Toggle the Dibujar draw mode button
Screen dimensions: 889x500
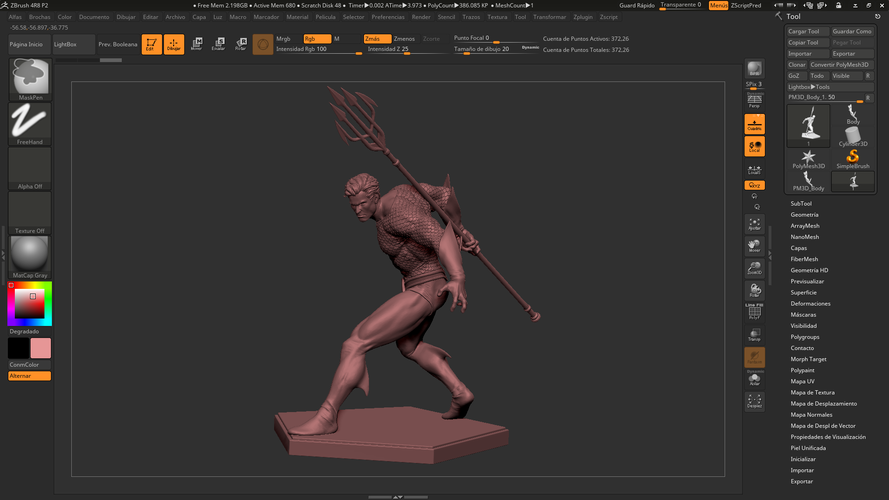pyautogui.click(x=174, y=44)
